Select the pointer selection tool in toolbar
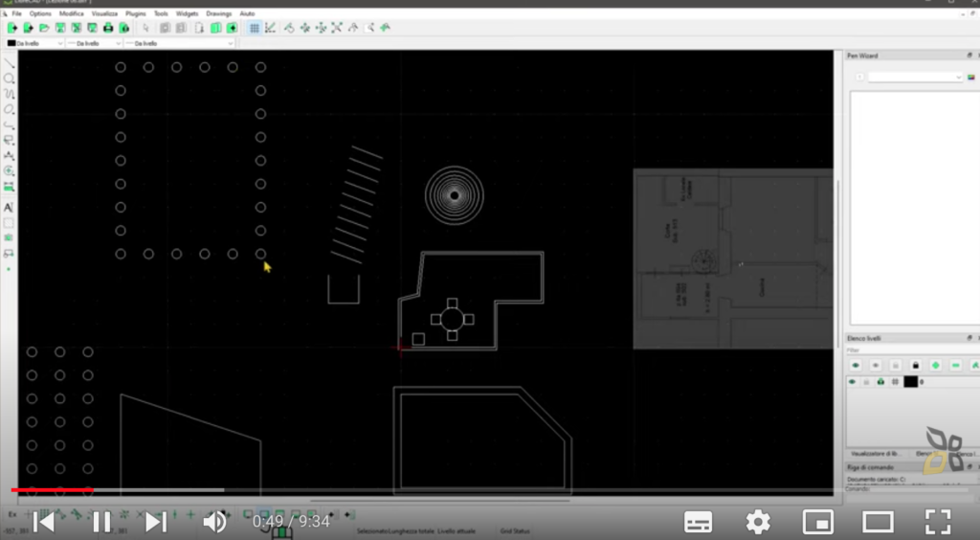The image size is (980, 540). coord(145,28)
